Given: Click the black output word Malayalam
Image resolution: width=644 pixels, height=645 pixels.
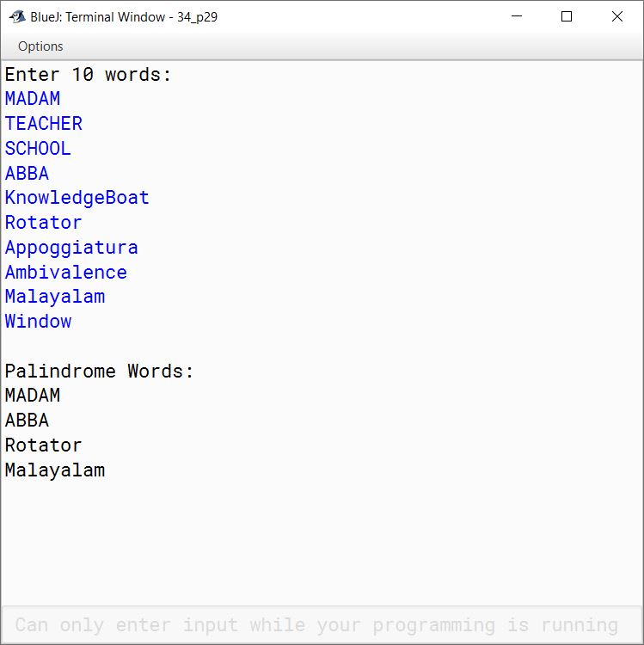Looking at the screenshot, I should point(55,470).
